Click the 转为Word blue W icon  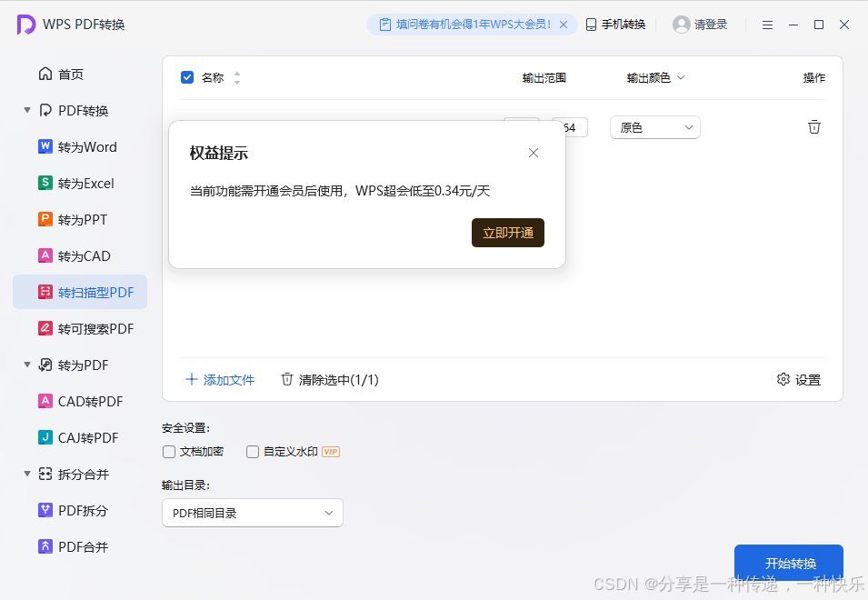tap(45, 146)
